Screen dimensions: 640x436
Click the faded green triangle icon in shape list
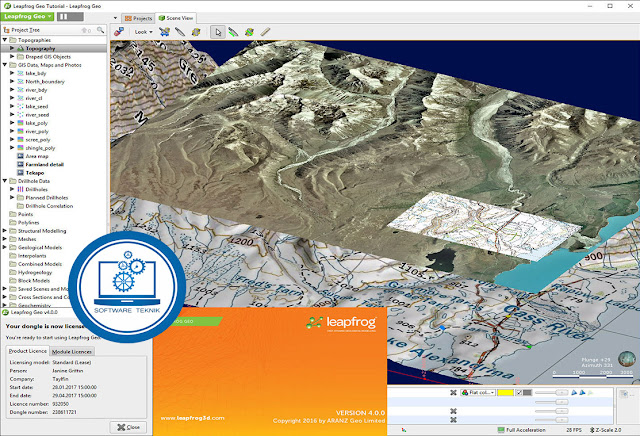tap(591, 392)
